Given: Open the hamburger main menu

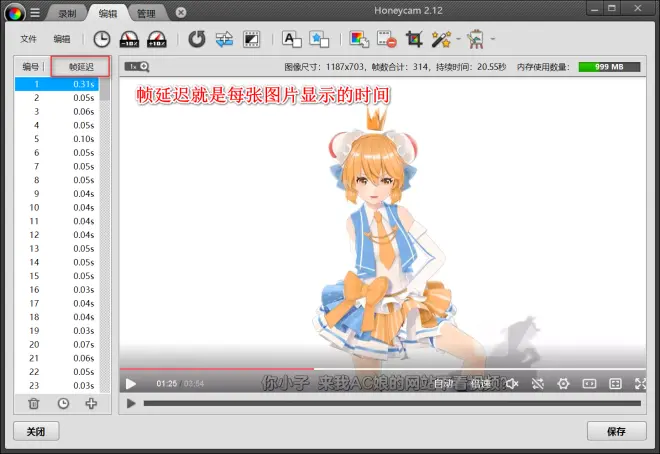Looking at the screenshot, I should coord(35,13).
